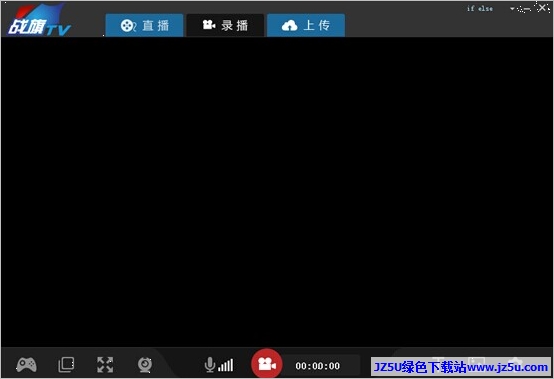Viewport: 554px width, 379px height.
Task: Click the 00:00:00 recording timer
Action: 318,366
